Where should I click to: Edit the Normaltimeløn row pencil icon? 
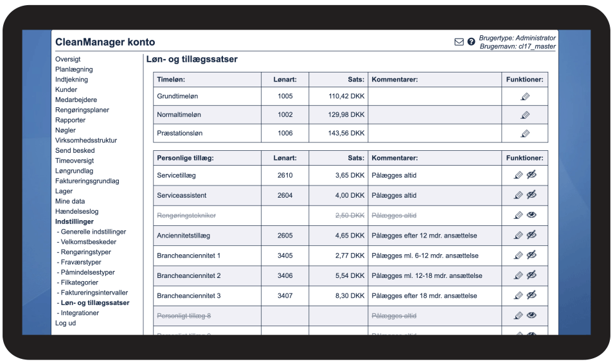(524, 115)
